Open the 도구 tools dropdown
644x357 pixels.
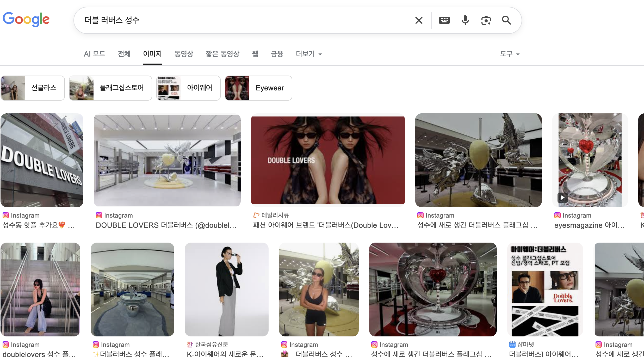pos(510,54)
